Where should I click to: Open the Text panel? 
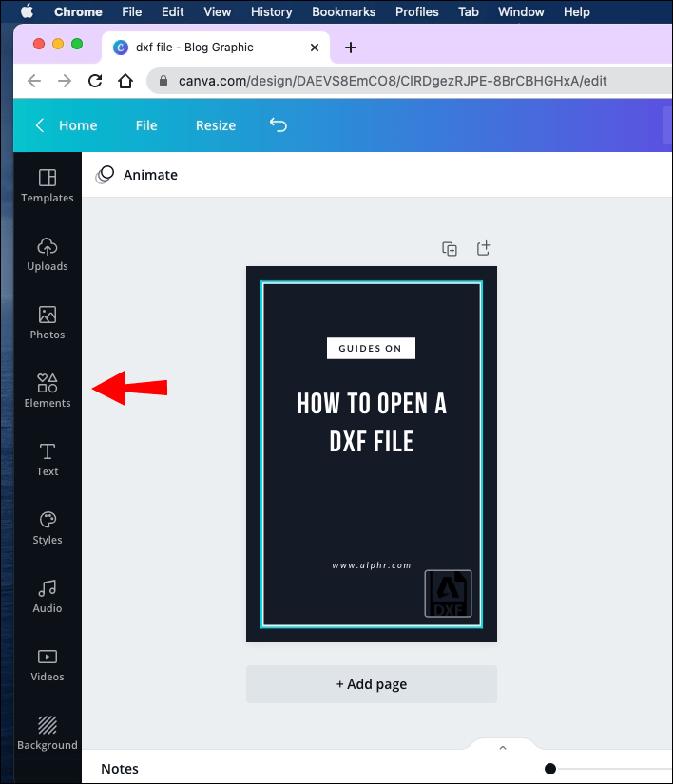48,460
